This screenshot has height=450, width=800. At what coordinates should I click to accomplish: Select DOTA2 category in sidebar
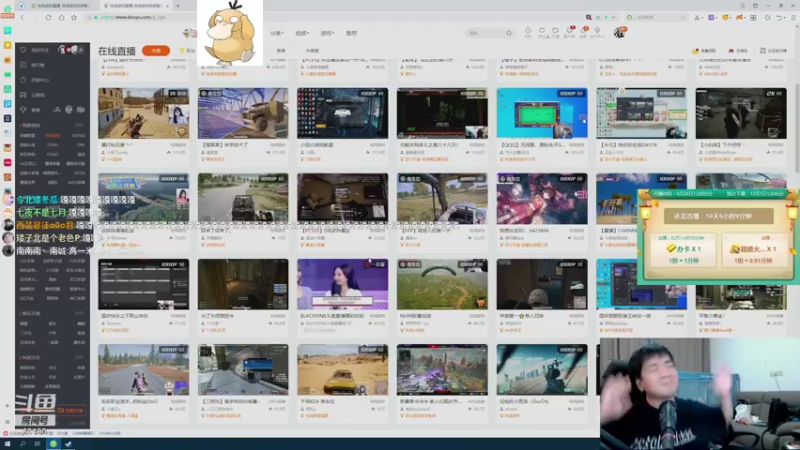(x=79, y=136)
